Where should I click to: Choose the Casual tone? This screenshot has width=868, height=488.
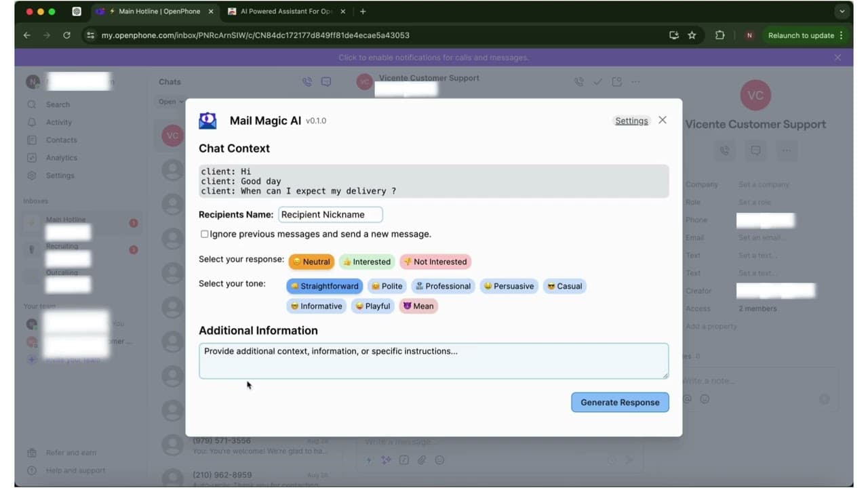tap(565, 286)
